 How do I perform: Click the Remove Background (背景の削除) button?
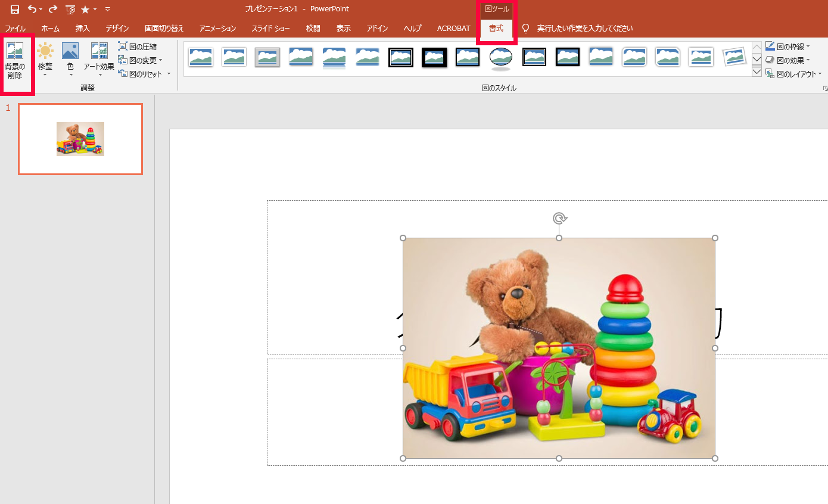[15, 61]
